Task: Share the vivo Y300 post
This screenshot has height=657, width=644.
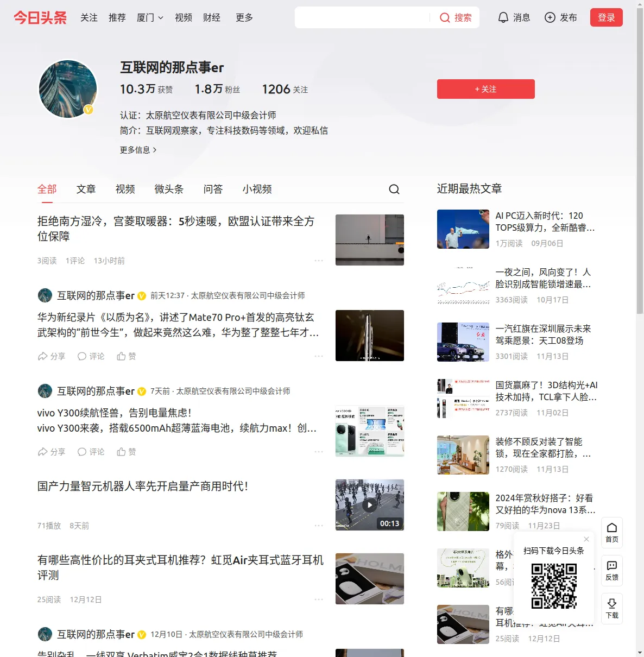Action: tap(51, 452)
